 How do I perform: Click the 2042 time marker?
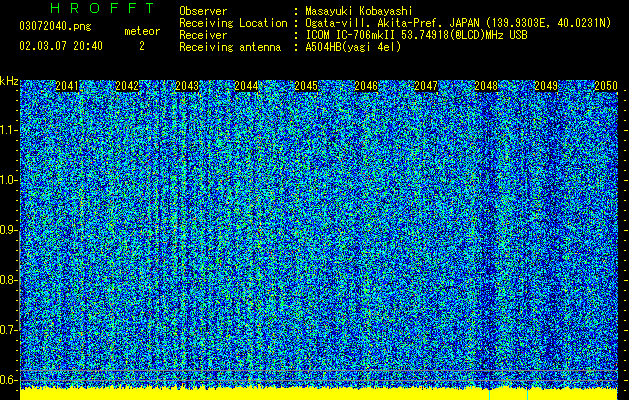[x=127, y=86]
